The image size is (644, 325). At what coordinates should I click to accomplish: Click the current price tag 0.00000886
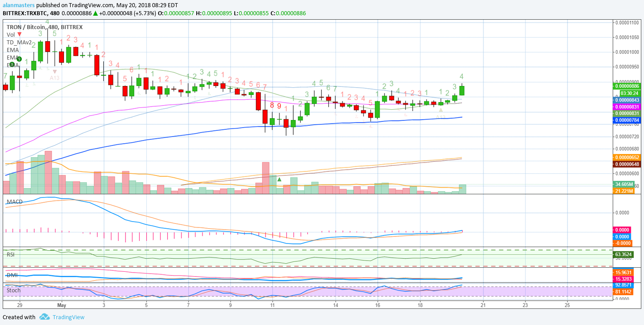point(627,86)
